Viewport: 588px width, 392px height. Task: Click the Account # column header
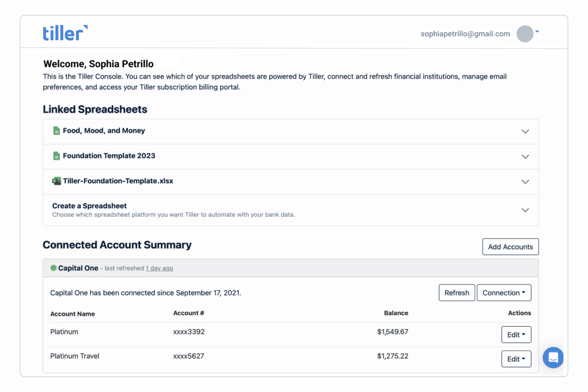coord(189,313)
